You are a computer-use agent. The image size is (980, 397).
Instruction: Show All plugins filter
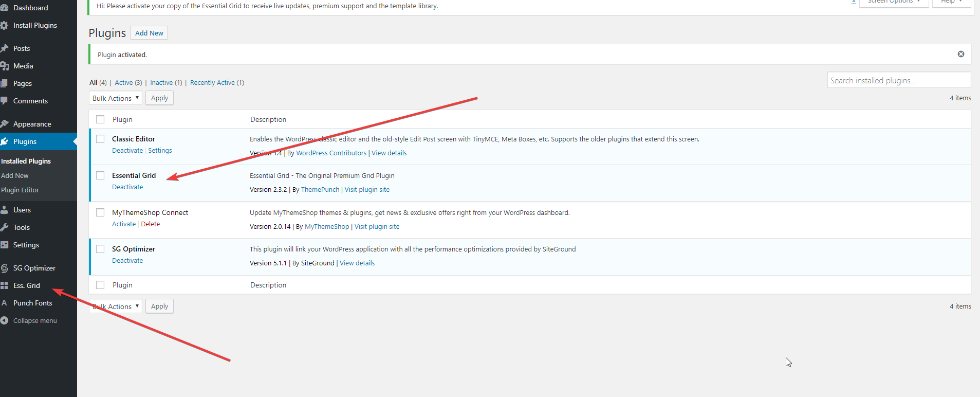pos(98,82)
